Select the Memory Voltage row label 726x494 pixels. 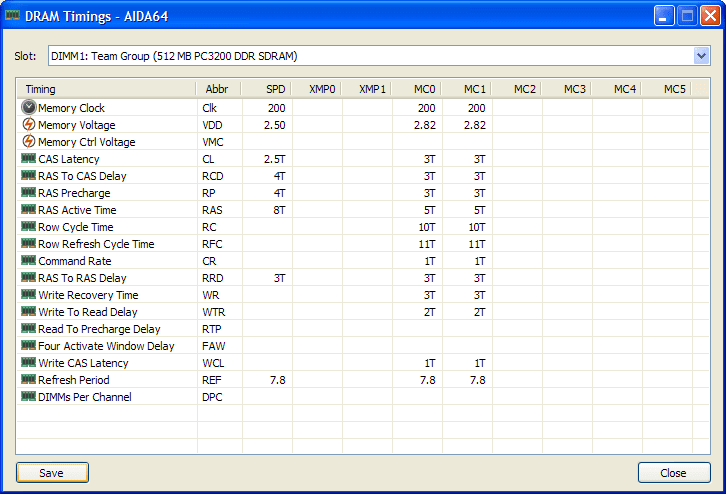click(76, 125)
